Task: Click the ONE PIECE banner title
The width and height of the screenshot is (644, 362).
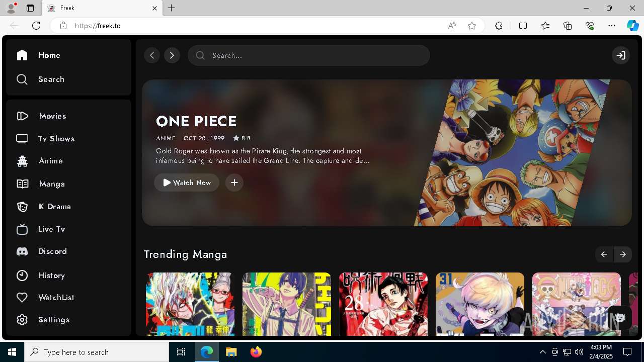Action: pos(196,121)
